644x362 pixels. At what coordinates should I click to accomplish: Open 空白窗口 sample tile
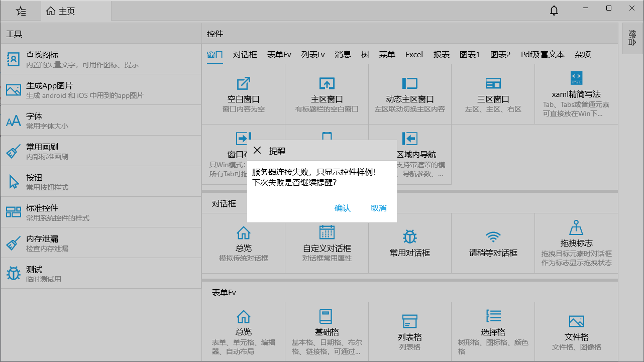coord(243,94)
